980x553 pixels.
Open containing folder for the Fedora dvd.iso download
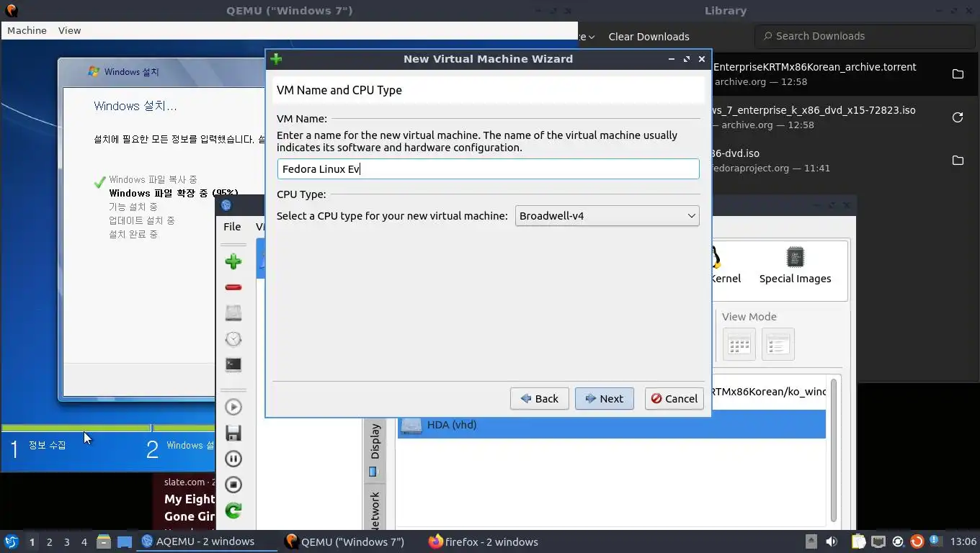[x=958, y=160]
